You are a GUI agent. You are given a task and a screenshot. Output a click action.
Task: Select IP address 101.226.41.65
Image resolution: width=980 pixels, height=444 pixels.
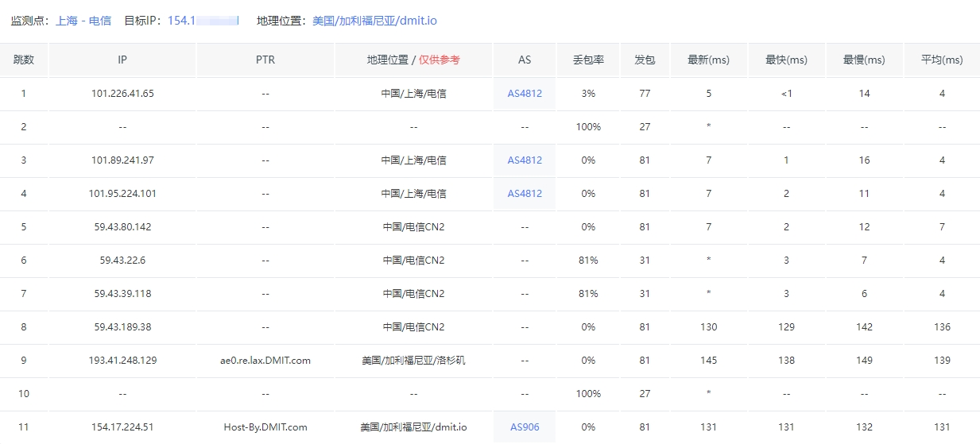(122, 94)
